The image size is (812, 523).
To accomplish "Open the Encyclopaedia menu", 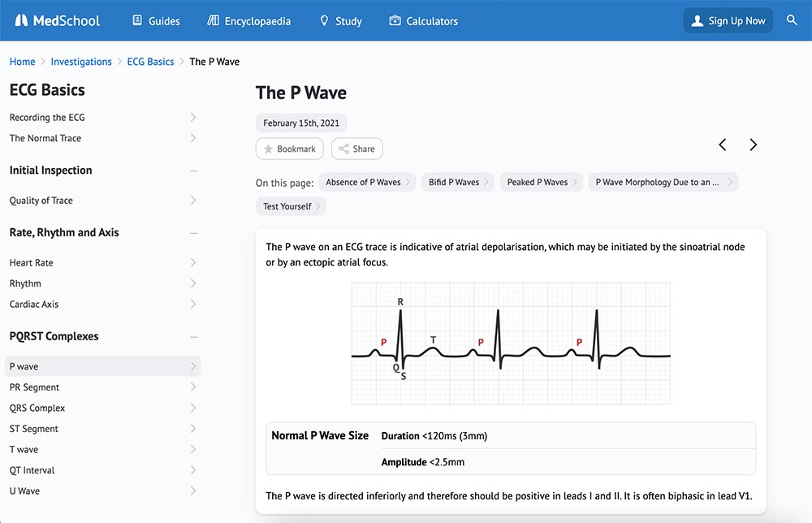I will [248, 20].
